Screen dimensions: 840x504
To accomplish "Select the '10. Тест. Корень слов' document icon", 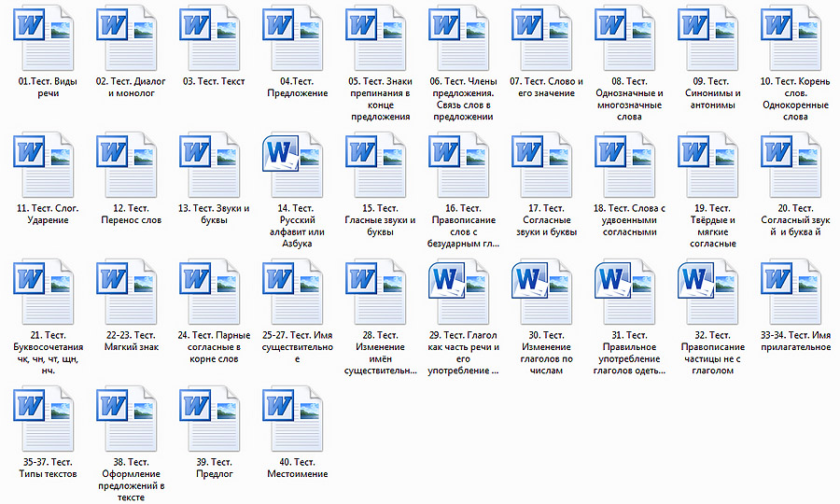I will coord(791,38).
